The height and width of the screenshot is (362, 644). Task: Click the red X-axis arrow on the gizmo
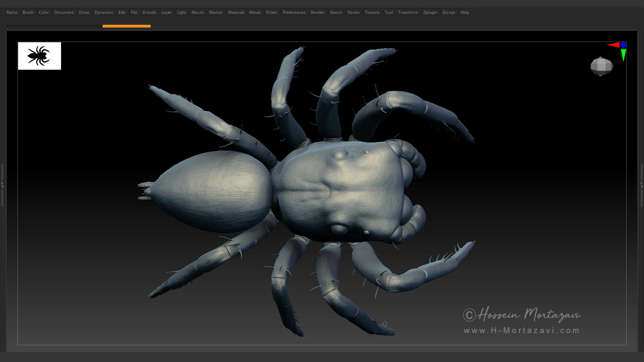[x=614, y=45]
